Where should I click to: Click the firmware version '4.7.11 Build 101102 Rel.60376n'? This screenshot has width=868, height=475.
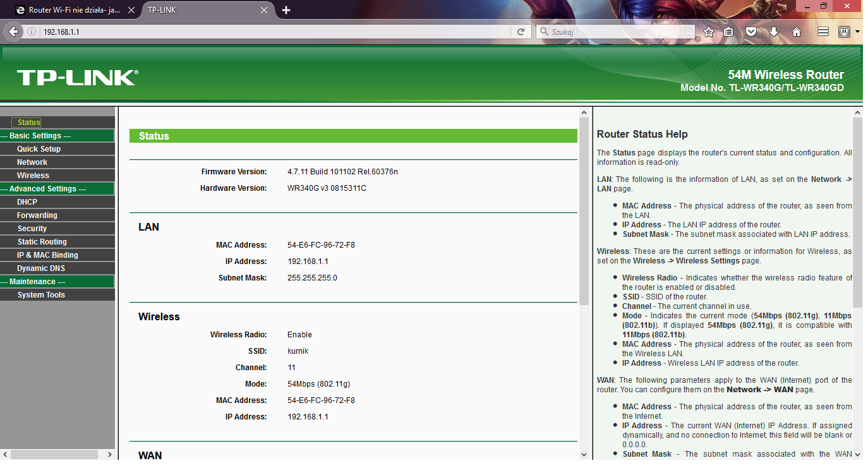pyautogui.click(x=342, y=172)
